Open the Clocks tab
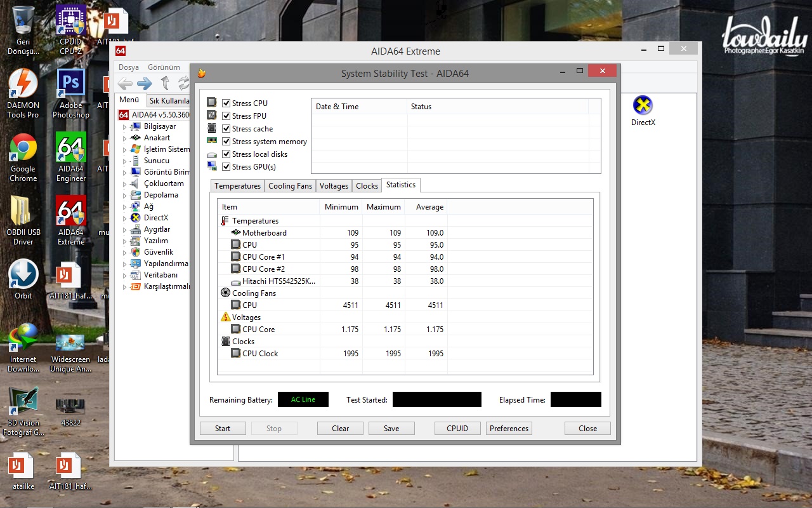812x508 pixels. point(367,186)
